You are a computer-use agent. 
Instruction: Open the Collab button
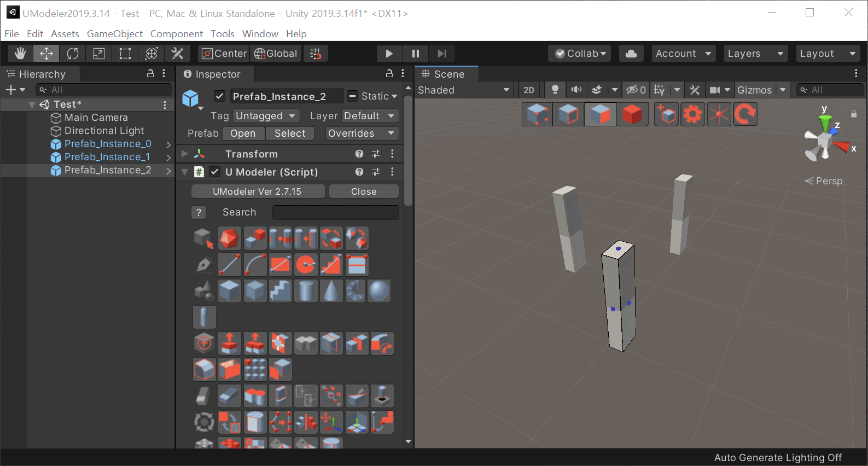coord(581,54)
